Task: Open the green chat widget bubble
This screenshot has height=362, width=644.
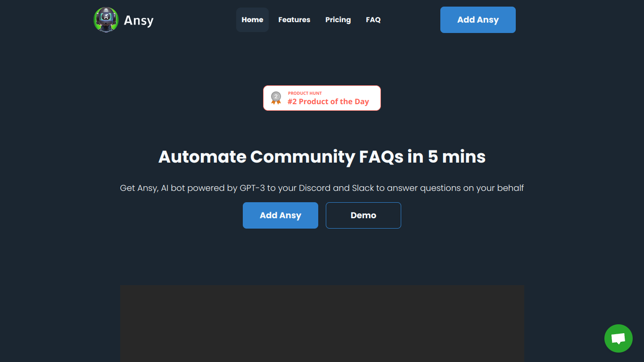Action: (x=619, y=338)
